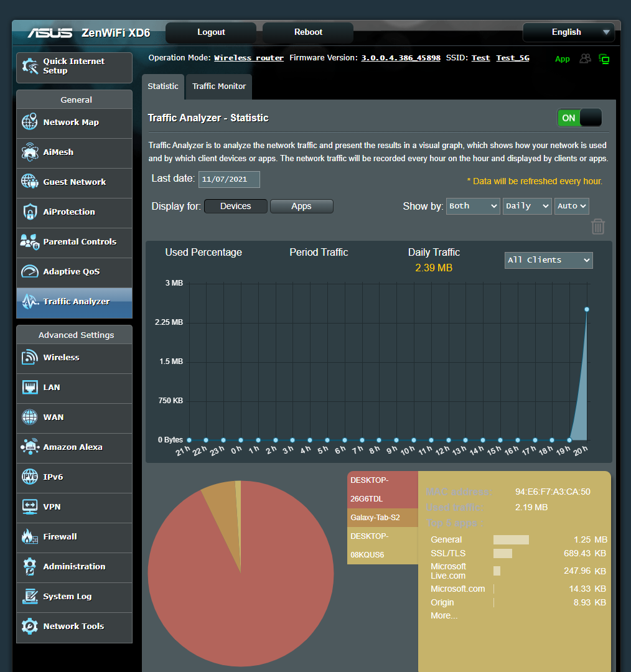The image size is (631, 672).
Task: Click the Parental Controls people icon
Action: (x=30, y=241)
